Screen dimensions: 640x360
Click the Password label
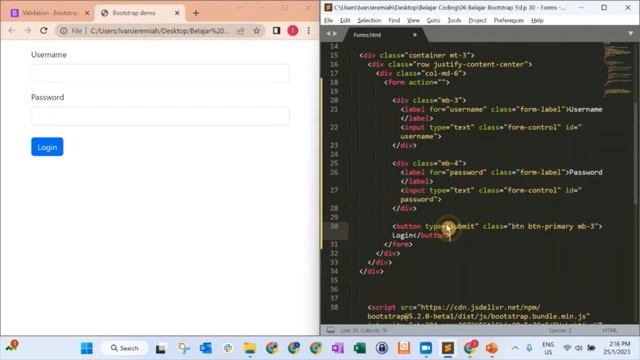47,98
